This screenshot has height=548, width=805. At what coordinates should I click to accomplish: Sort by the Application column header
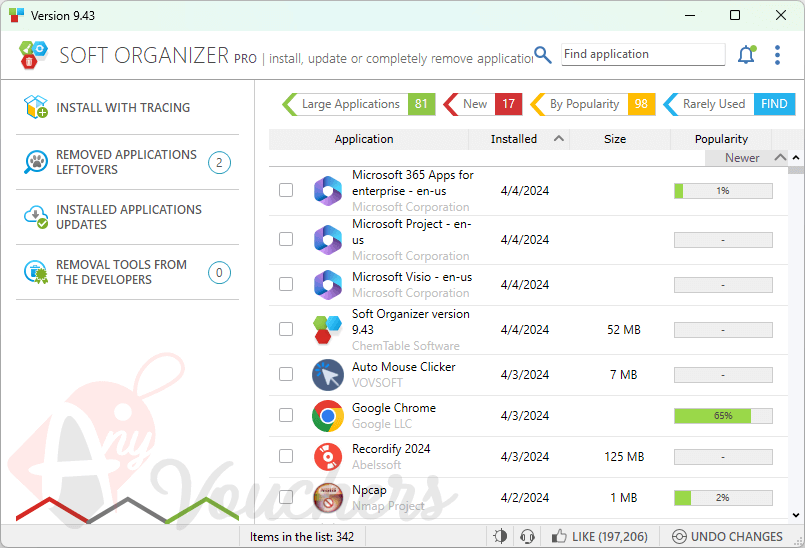pos(363,139)
